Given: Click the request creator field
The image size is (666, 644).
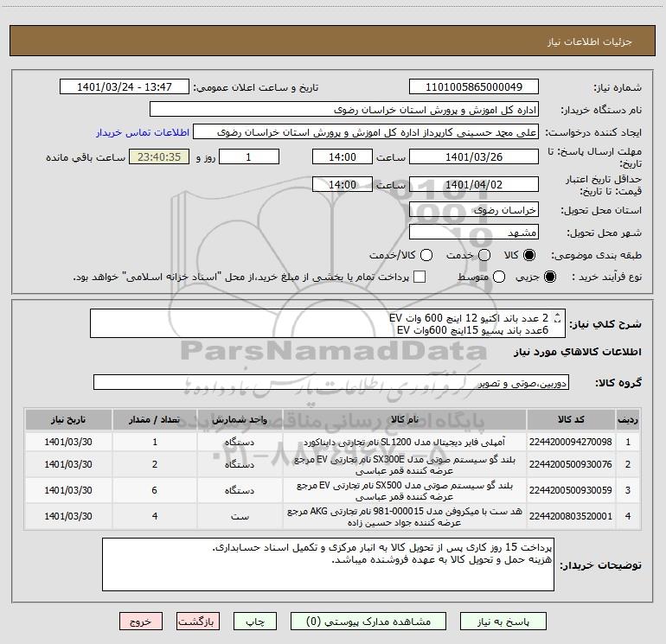Looking at the screenshot, I should 366,132.
